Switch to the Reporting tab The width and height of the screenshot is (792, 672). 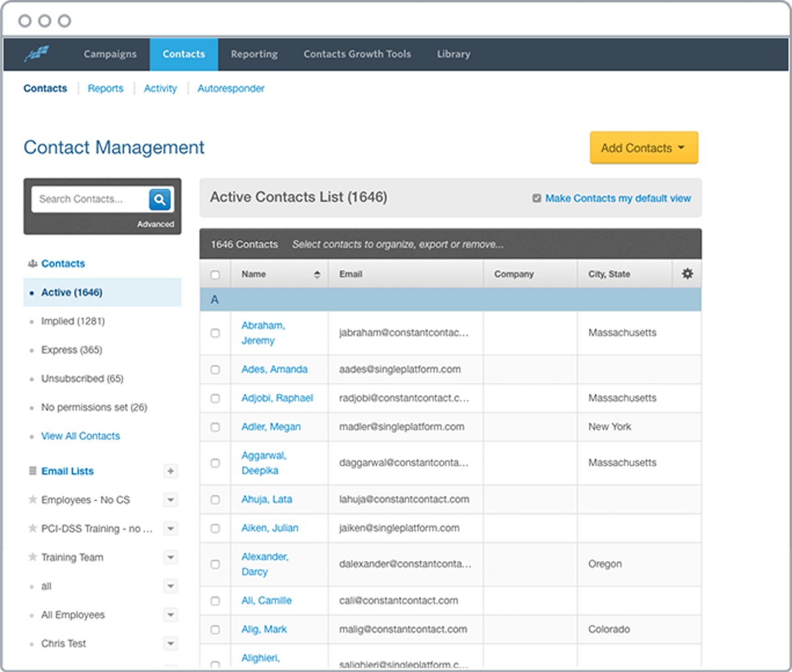254,54
